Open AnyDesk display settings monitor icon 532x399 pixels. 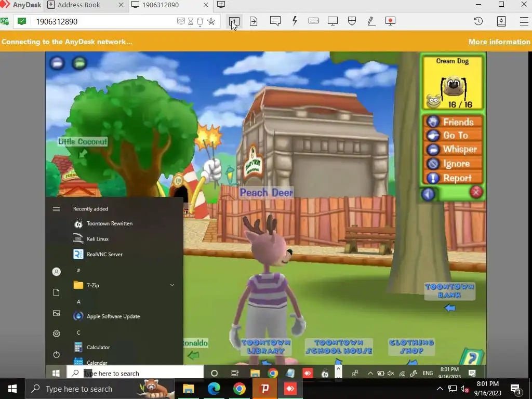[333, 21]
